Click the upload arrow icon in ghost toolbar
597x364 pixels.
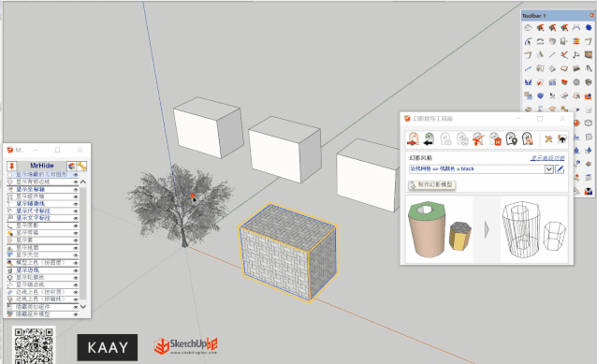tap(562, 139)
